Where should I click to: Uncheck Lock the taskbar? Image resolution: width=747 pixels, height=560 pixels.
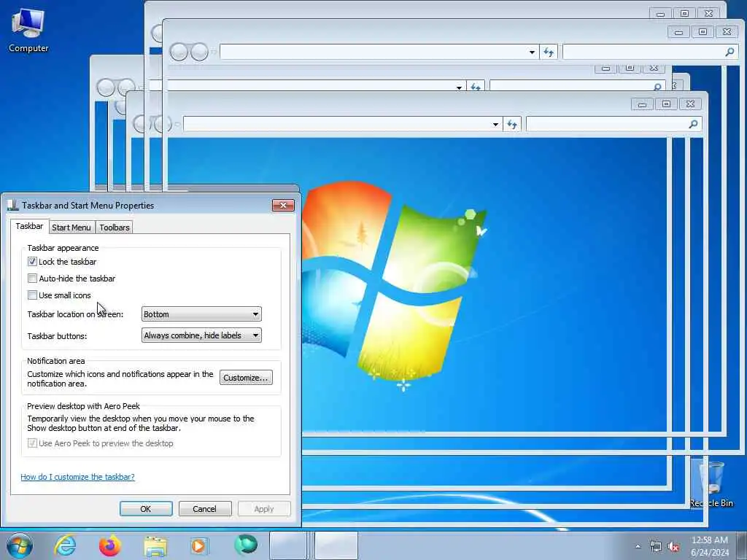pyautogui.click(x=32, y=262)
